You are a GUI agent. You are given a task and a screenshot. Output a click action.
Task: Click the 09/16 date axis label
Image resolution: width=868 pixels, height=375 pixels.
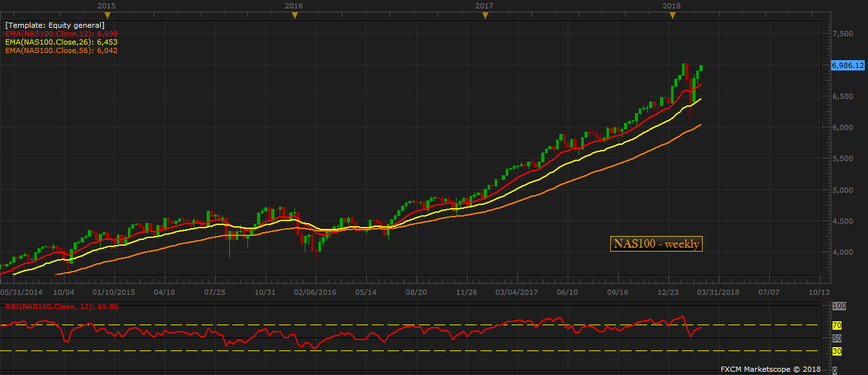coord(617,292)
